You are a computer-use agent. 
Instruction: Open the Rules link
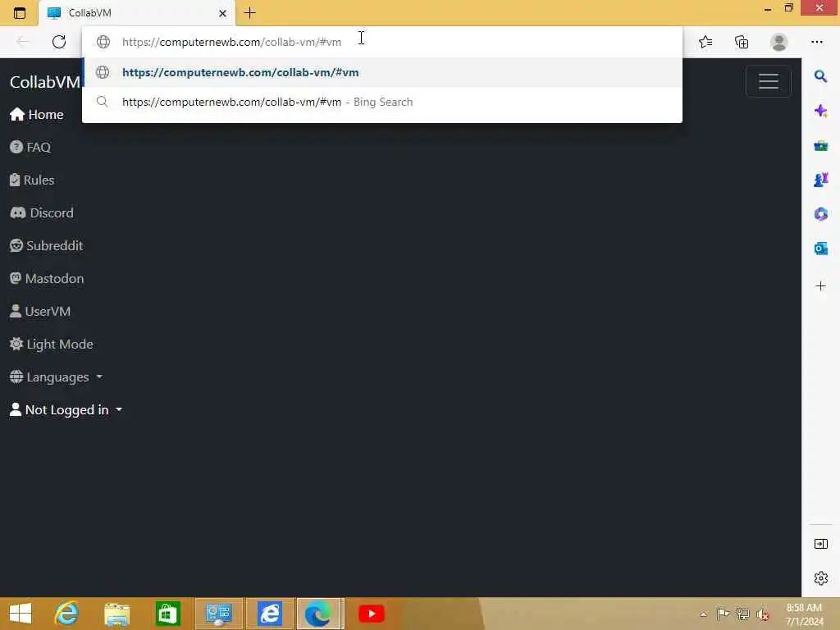click(x=32, y=180)
